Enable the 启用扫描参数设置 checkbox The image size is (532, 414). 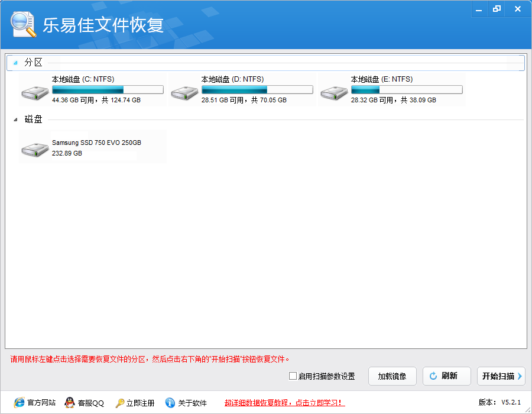point(293,376)
